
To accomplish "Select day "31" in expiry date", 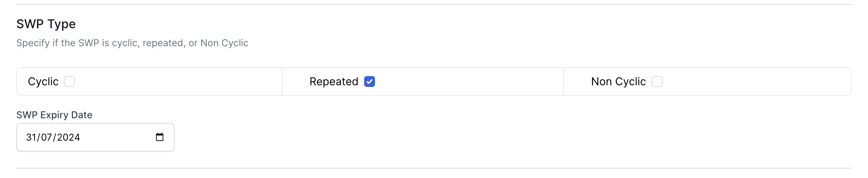I will pos(31,137).
